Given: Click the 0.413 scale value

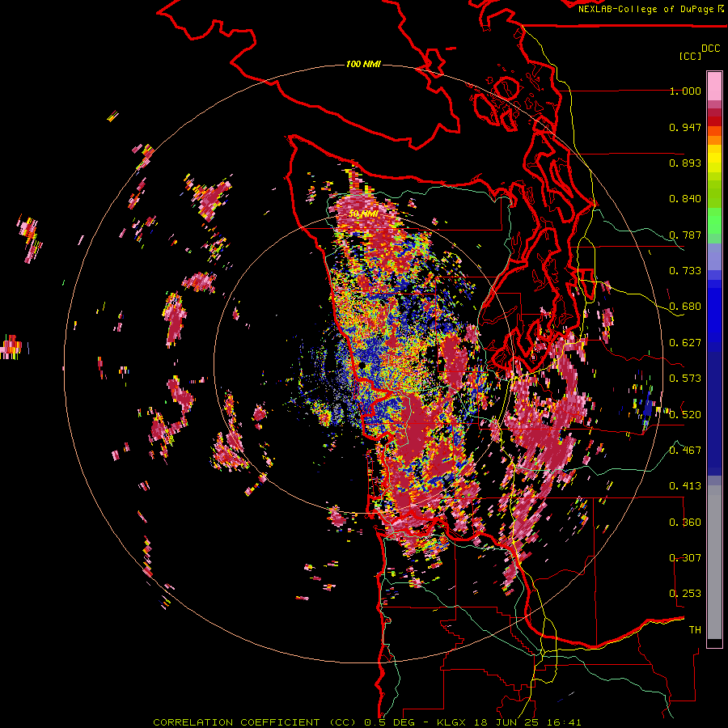Looking at the screenshot, I should click(x=685, y=486).
